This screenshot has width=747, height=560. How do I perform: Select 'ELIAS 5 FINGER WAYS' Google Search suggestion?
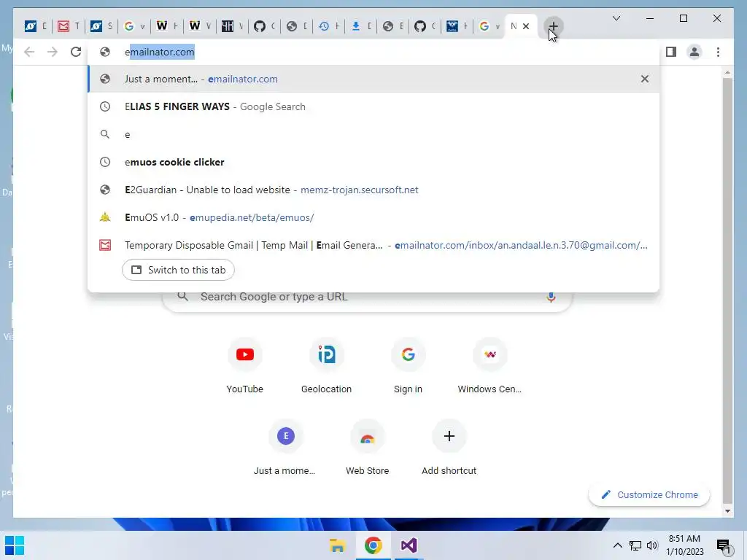pyautogui.click(x=373, y=106)
